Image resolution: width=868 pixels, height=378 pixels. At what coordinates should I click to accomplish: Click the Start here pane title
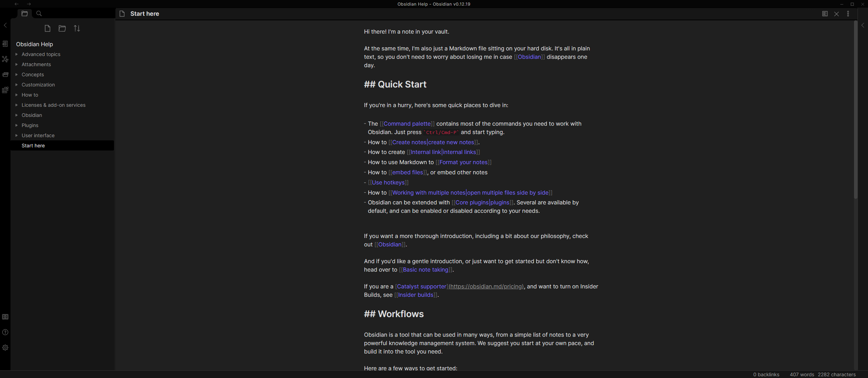[144, 14]
